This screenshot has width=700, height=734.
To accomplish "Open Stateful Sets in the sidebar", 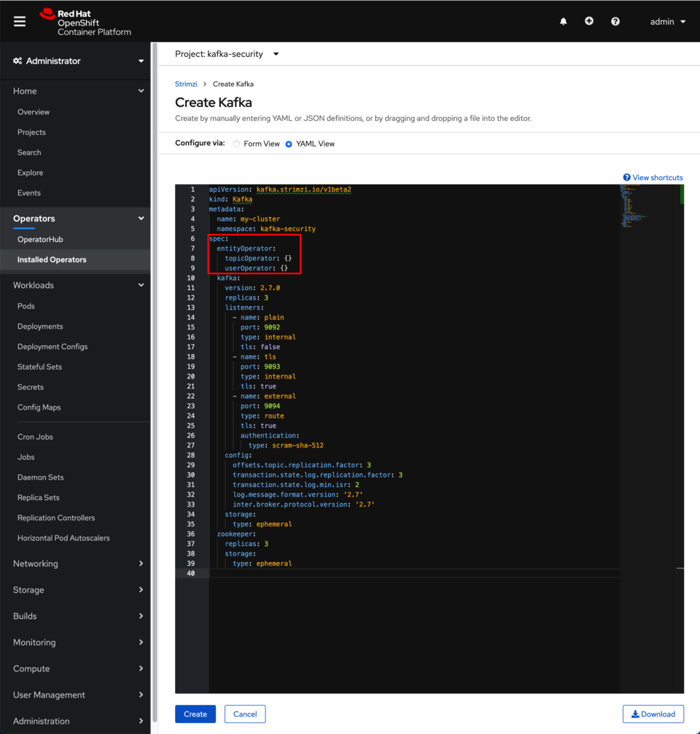I will [x=39, y=367].
